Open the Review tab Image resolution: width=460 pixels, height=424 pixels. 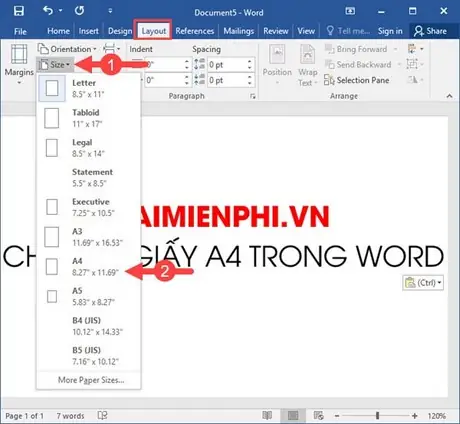276,31
